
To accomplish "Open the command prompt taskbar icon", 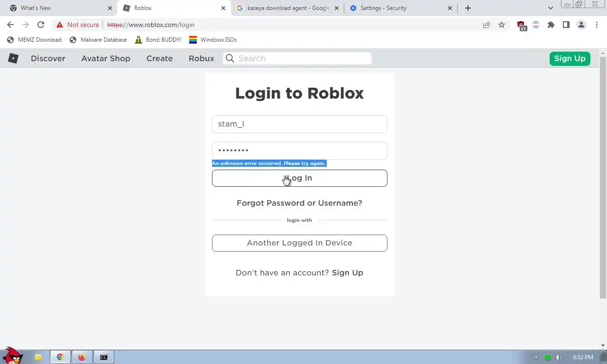I will (x=103, y=357).
